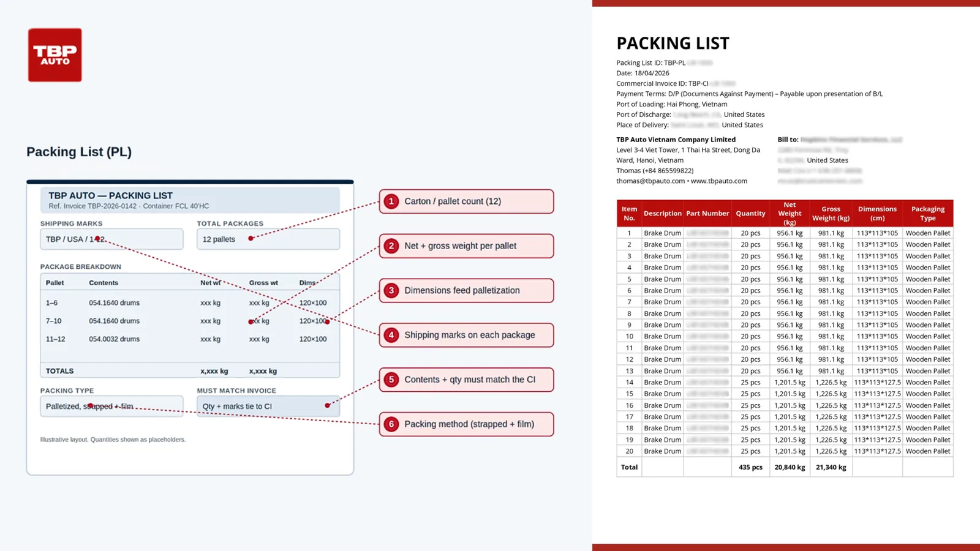The height and width of the screenshot is (551, 980).
Task: Click the 'Palletized, strapped + film' field
Action: pos(111,407)
